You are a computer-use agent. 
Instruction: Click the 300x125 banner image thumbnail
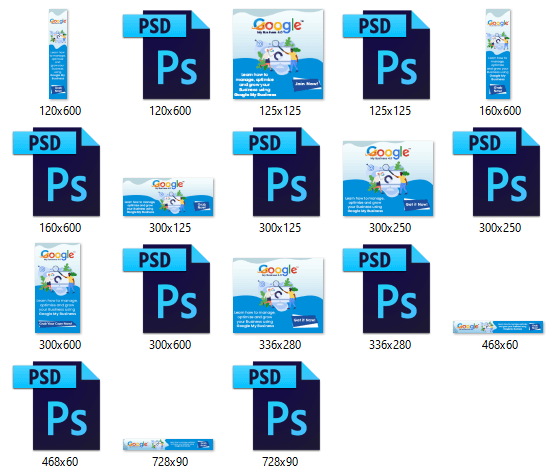[168, 197]
